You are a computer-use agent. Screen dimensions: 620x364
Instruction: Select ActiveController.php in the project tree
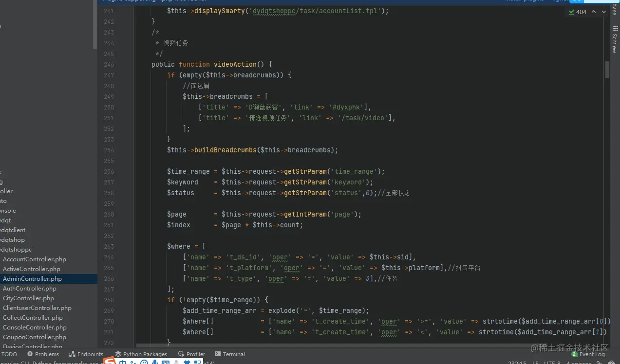click(x=32, y=269)
